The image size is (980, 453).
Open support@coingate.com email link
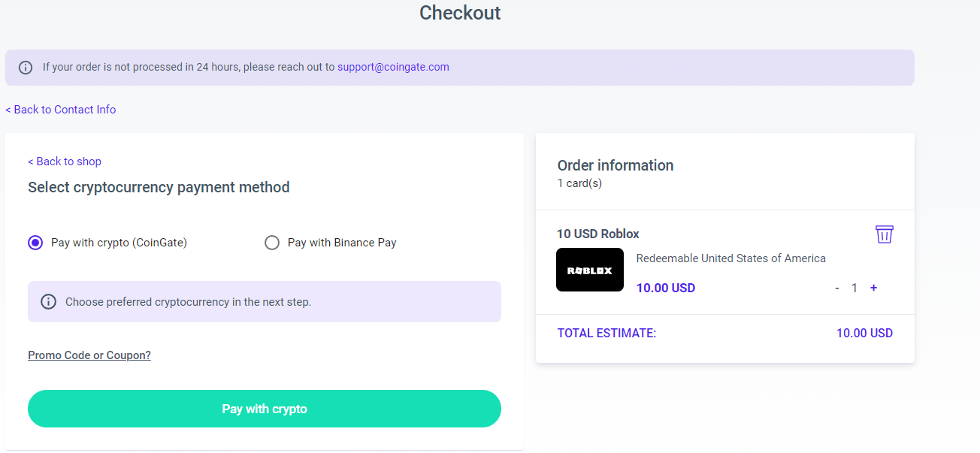[393, 67]
